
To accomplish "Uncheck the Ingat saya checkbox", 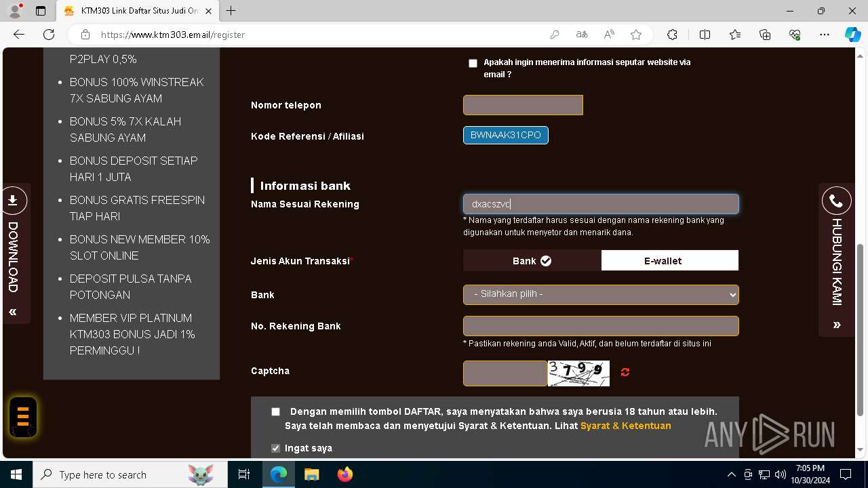I will (x=275, y=448).
